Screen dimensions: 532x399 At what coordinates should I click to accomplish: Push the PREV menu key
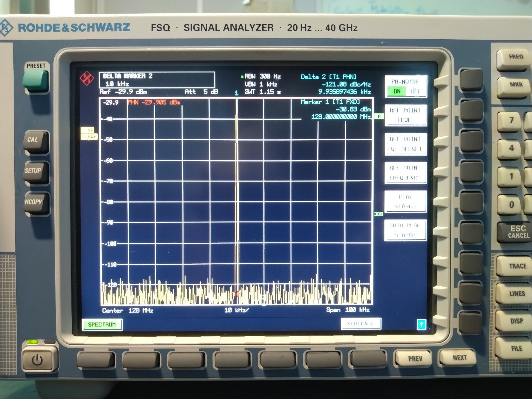tap(415, 359)
